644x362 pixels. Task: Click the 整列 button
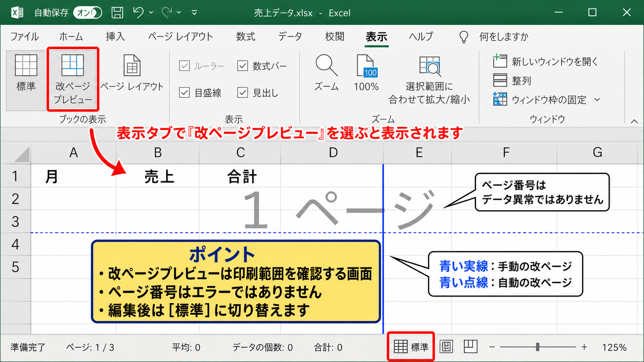click(512, 80)
